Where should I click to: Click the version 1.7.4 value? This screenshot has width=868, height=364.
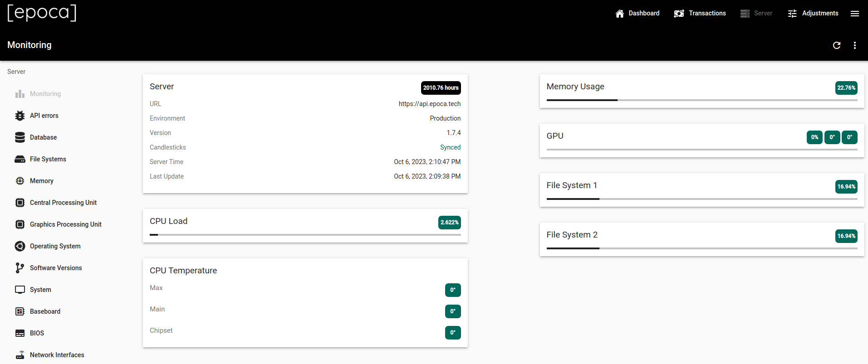tap(454, 133)
